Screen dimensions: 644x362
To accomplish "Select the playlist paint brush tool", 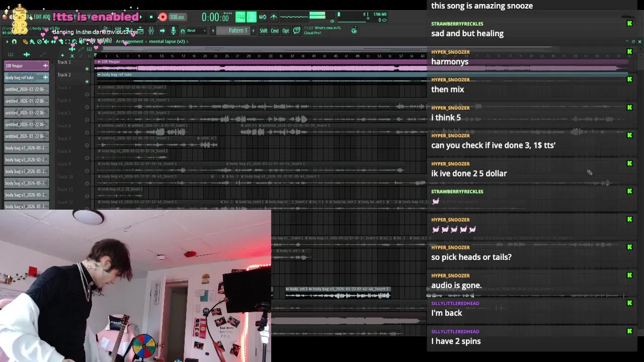I will (x=32, y=41).
